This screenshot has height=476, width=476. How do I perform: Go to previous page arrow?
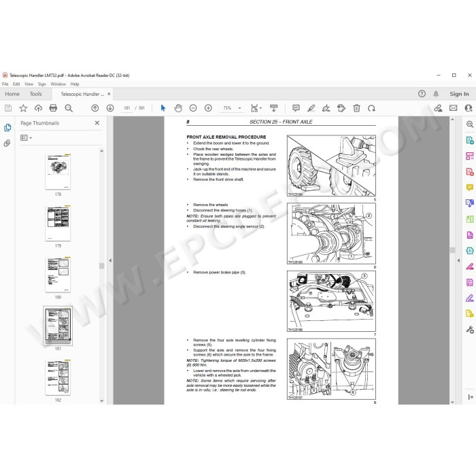coord(95,108)
